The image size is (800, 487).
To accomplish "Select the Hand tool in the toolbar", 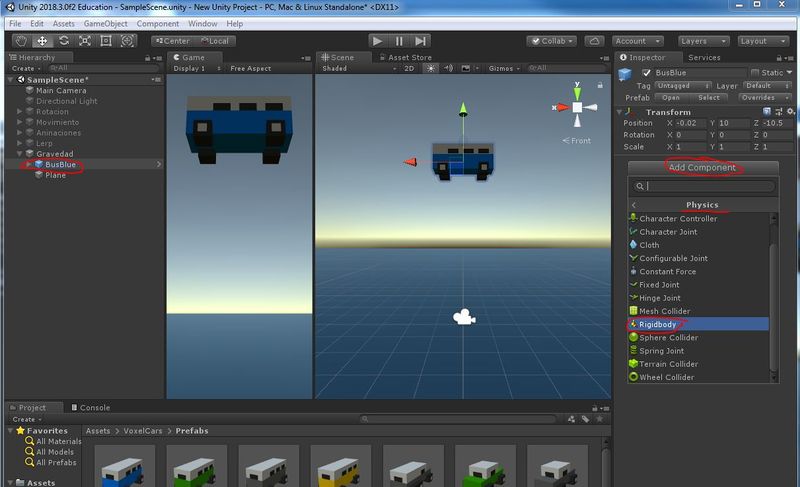I will point(20,41).
